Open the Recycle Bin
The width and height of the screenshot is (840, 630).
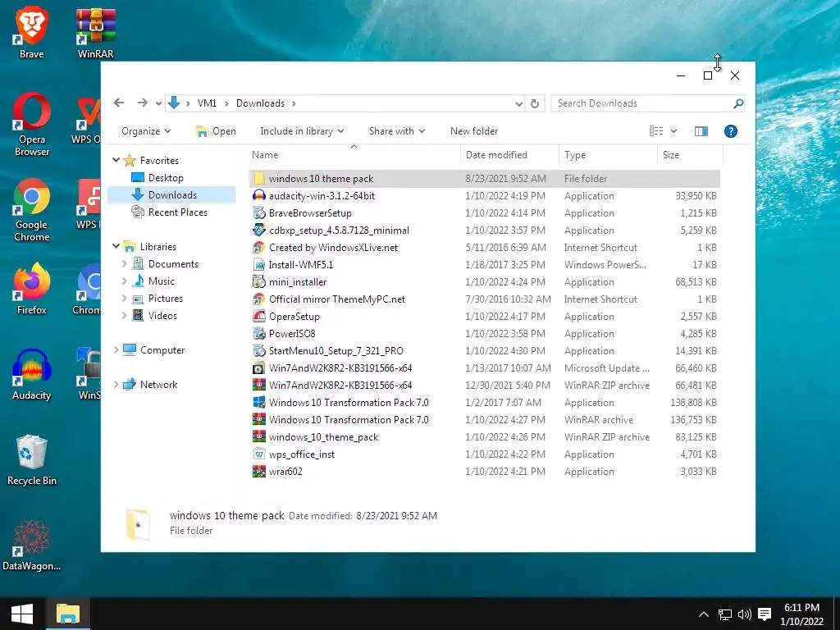click(x=32, y=460)
